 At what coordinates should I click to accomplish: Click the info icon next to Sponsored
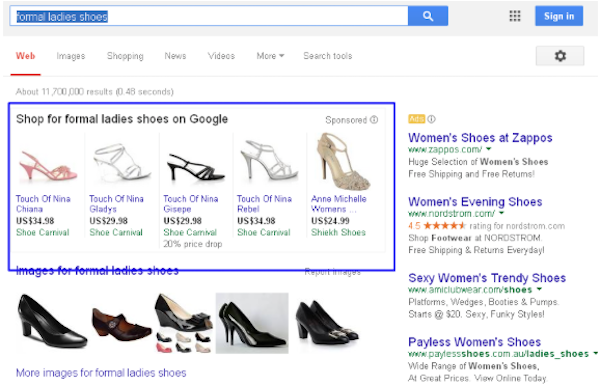(x=374, y=120)
